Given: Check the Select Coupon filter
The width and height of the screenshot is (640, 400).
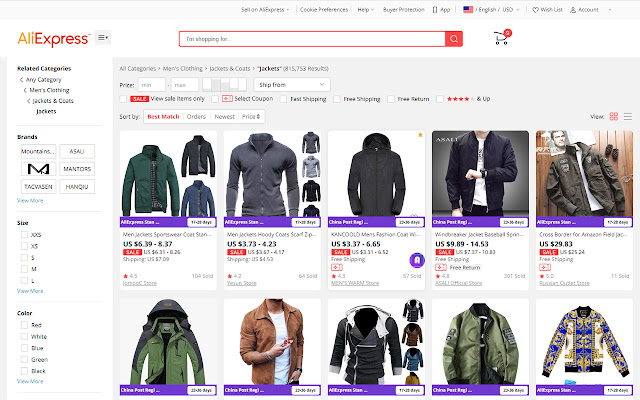Looking at the screenshot, I should pos(215,99).
